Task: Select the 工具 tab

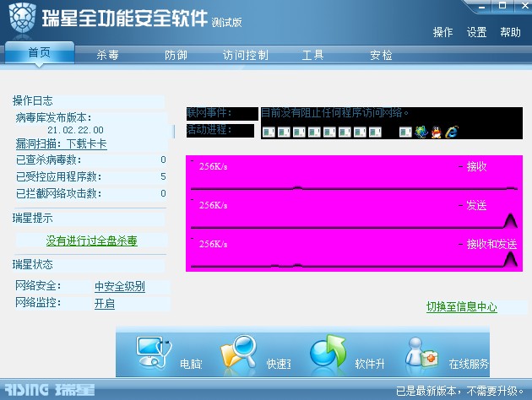Action: tap(312, 55)
